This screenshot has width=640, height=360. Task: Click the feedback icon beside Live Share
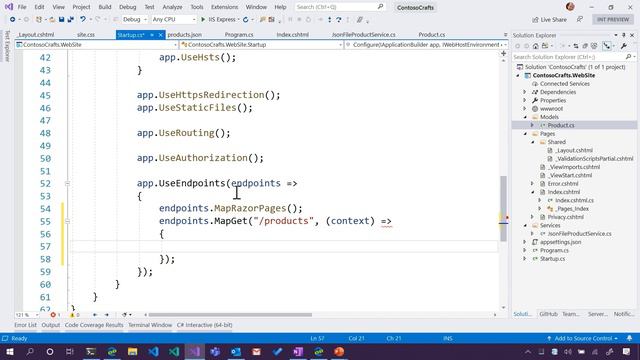[x=580, y=19]
